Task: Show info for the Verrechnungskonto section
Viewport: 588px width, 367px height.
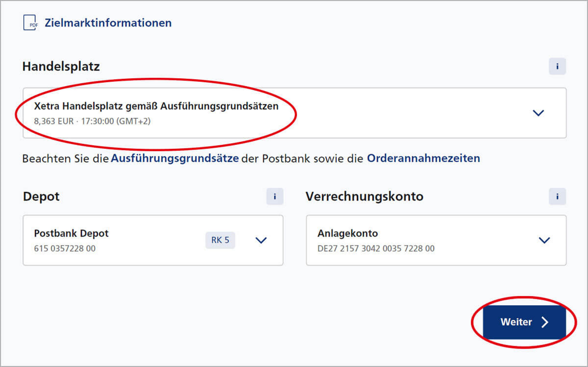Action: [557, 196]
